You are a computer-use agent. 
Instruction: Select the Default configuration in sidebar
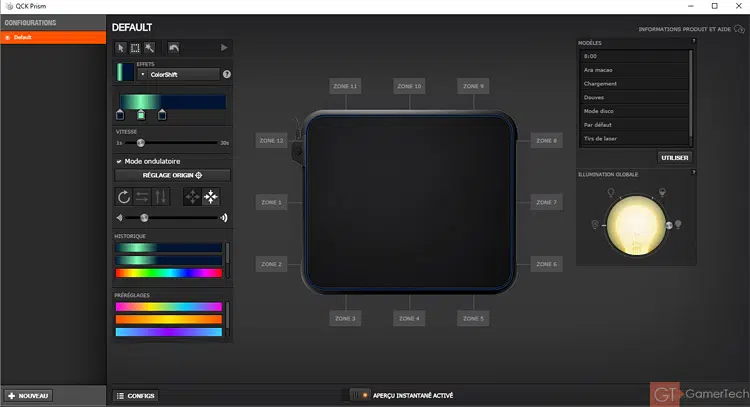coord(53,37)
